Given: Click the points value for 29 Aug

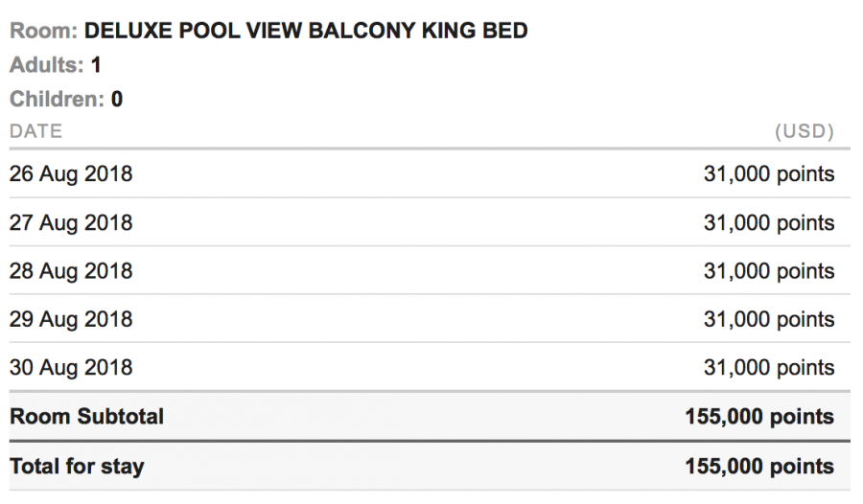Looking at the screenshot, I should [x=768, y=319].
